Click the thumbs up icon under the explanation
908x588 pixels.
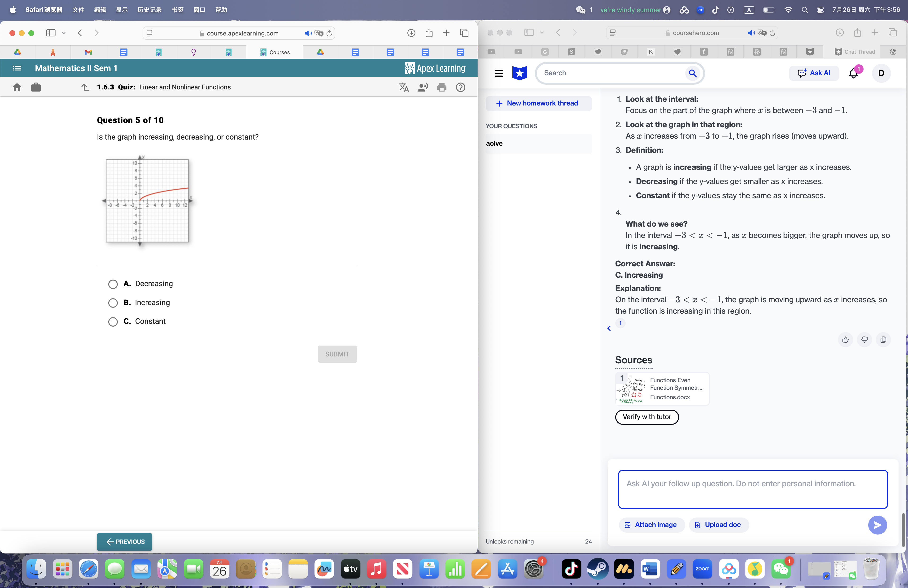(x=845, y=340)
